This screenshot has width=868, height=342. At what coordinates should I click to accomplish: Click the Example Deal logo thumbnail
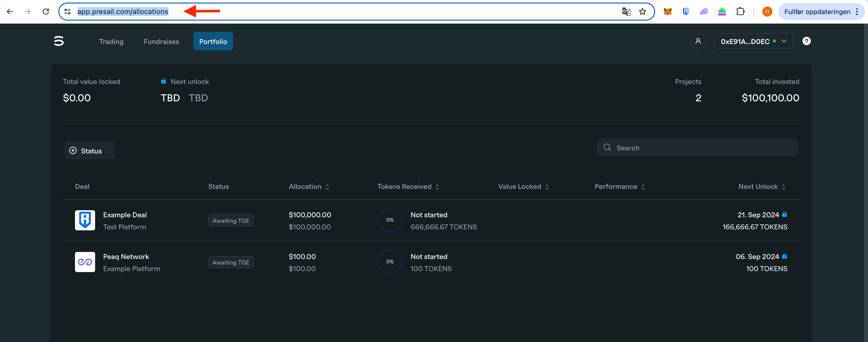tap(85, 220)
